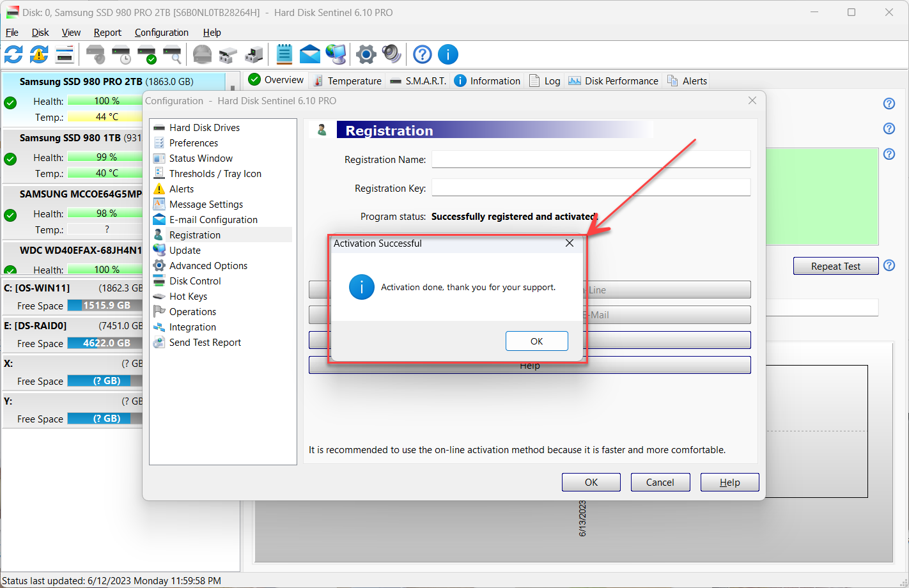909x588 pixels.
Task: Switch to the Log tab
Action: pyautogui.click(x=545, y=81)
